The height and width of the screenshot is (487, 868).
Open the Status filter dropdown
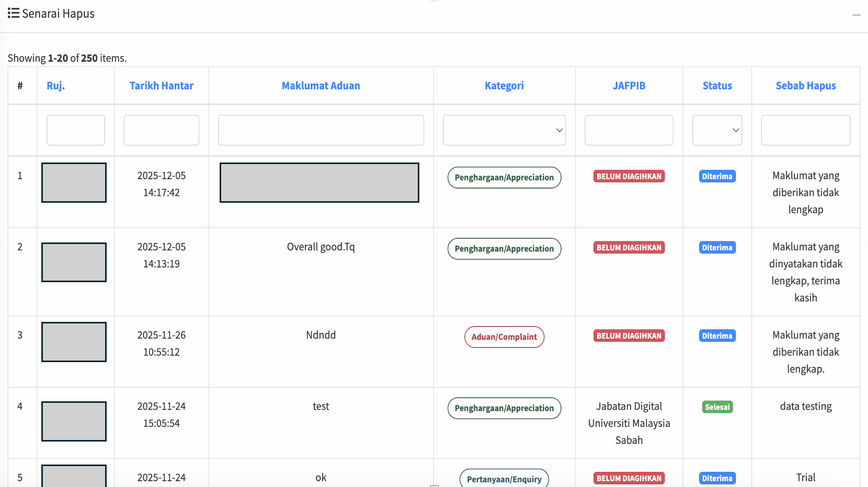[x=717, y=130]
